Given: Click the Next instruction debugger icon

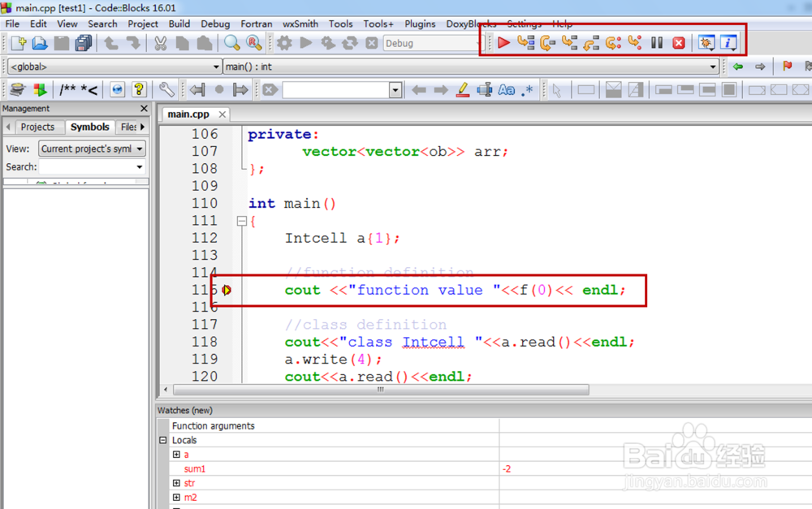Looking at the screenshot, I should [613, 42].
